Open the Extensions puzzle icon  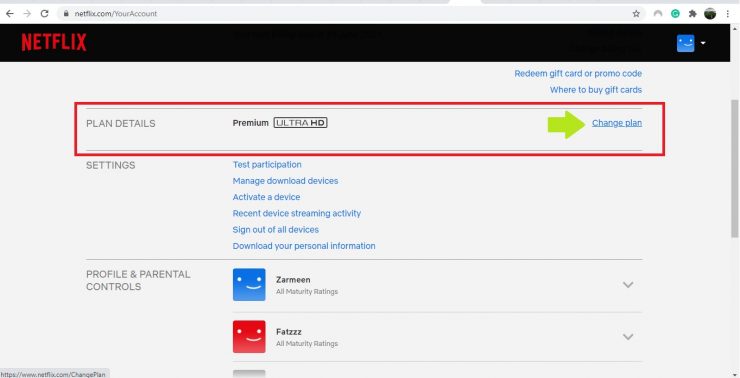pos(692,14)
